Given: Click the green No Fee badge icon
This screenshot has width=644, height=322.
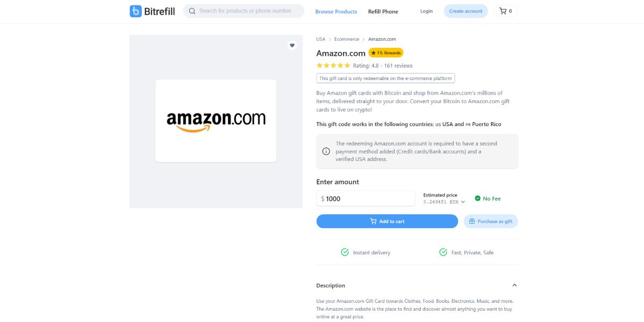Looking at the screenshot, I should [478, 198].
